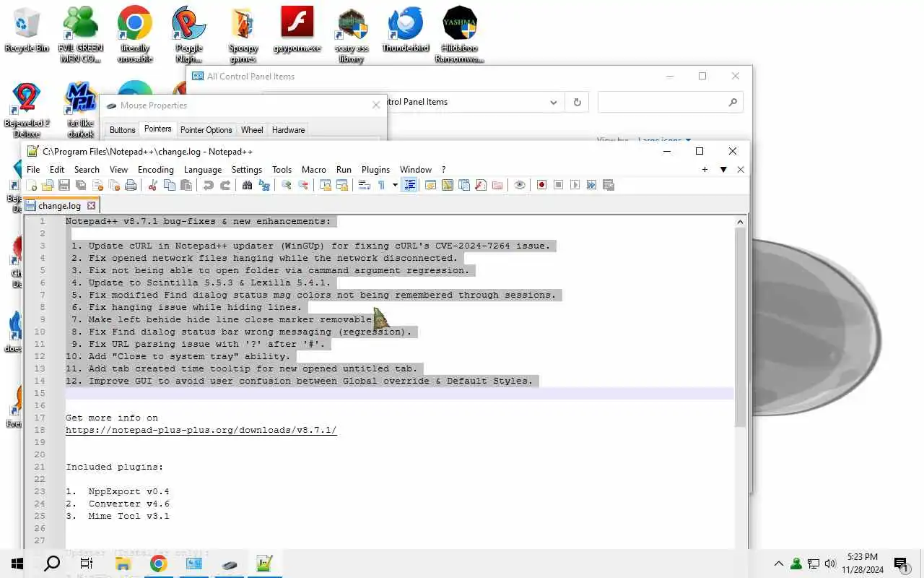924x578 pixels.
Task: Click the Redo toolbar icon
Action: [225, 185]
